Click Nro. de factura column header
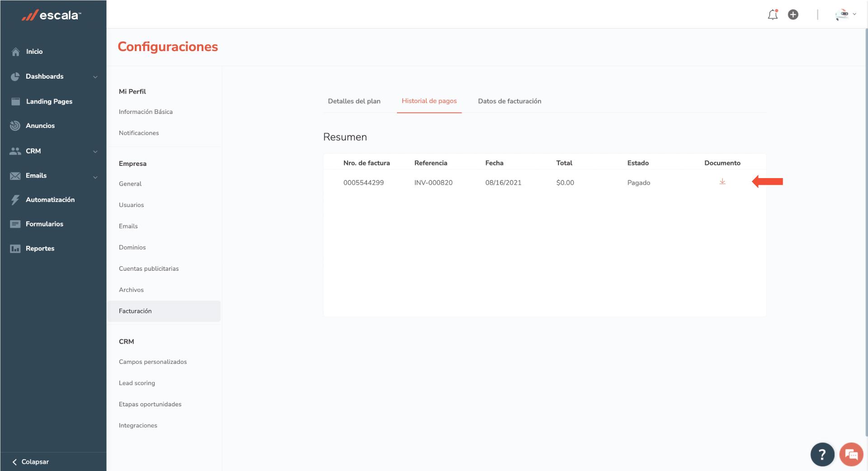The height and width of the screenshot is (471, 868). click(x=367, y=163)
